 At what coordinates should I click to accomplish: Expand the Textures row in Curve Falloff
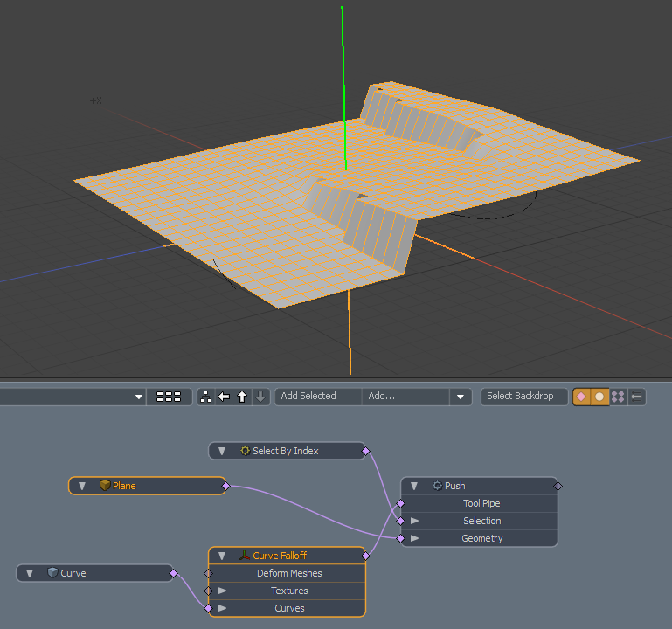[223, 591]
